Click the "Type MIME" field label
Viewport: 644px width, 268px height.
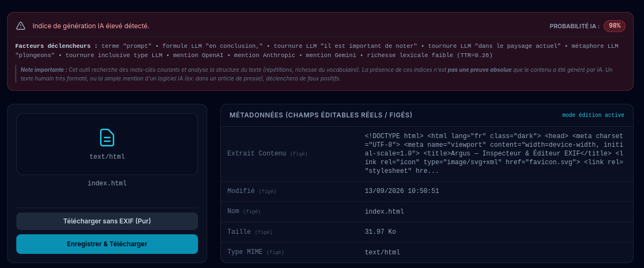[x=245, y=252]
